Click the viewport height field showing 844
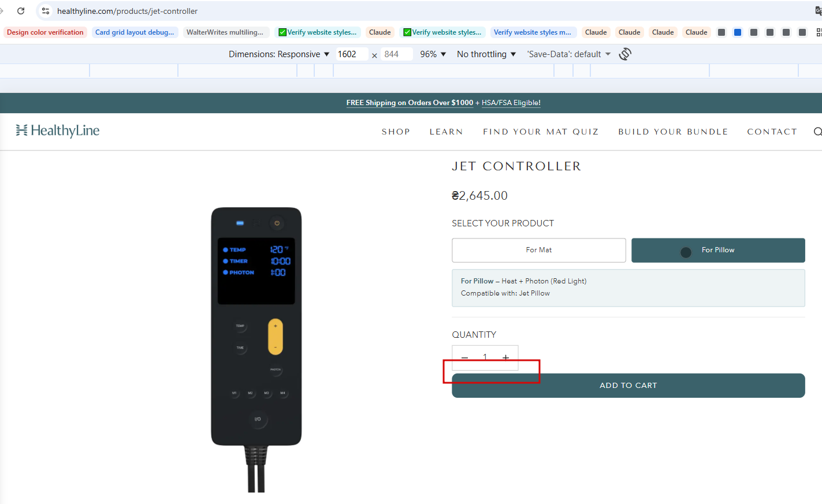Viewport: 822px width, 504px height. 397,54
